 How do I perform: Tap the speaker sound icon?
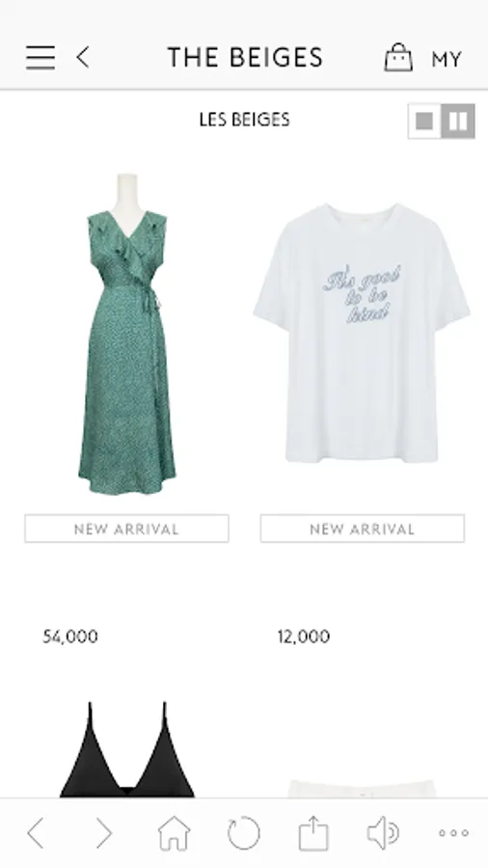click(383, 833)
